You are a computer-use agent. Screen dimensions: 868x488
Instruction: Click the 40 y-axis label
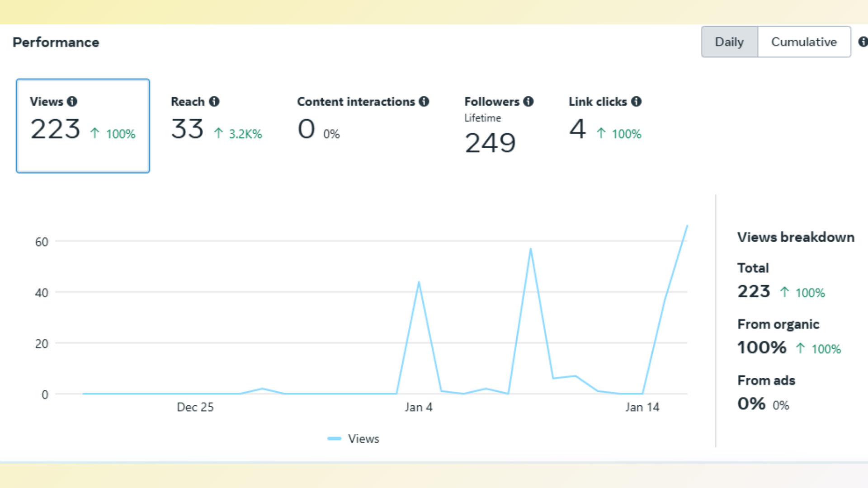coord(42,293)
